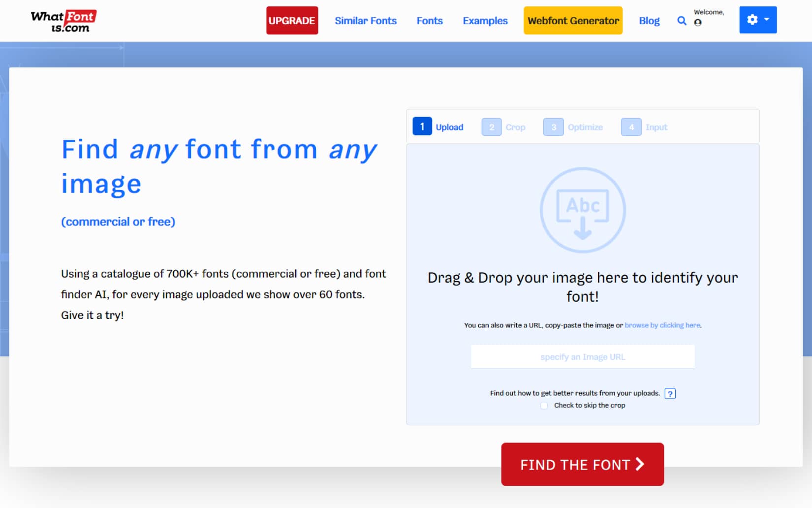This screenshot has height=508, width=812.
Task: Go to the Fonts menu item
Action: click(429, 21)
